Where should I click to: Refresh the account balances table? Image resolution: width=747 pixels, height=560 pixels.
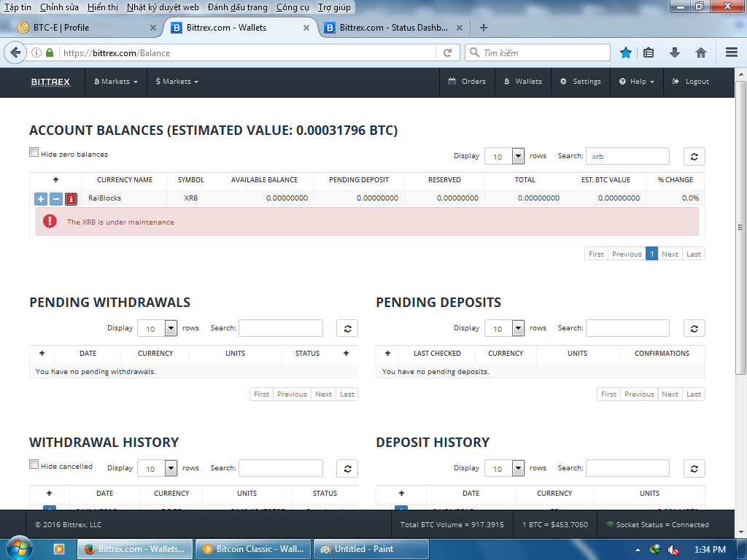point(694,156)
